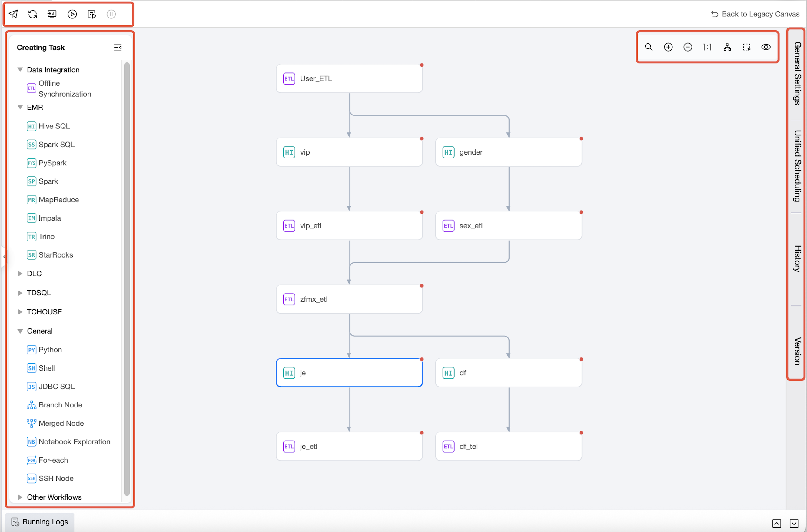Click the refresh icon in top toolbar
Screen dimensions: 807x532
33,14
